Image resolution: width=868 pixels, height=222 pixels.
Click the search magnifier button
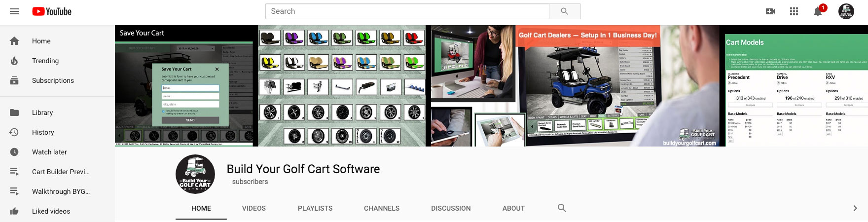(x=565, y=11)
